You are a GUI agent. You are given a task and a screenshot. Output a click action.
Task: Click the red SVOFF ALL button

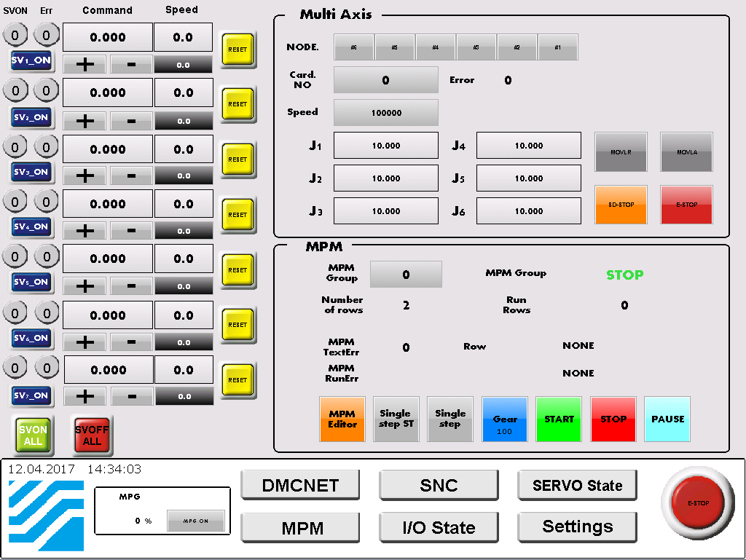pyautogui.click(x=92, y=435)
